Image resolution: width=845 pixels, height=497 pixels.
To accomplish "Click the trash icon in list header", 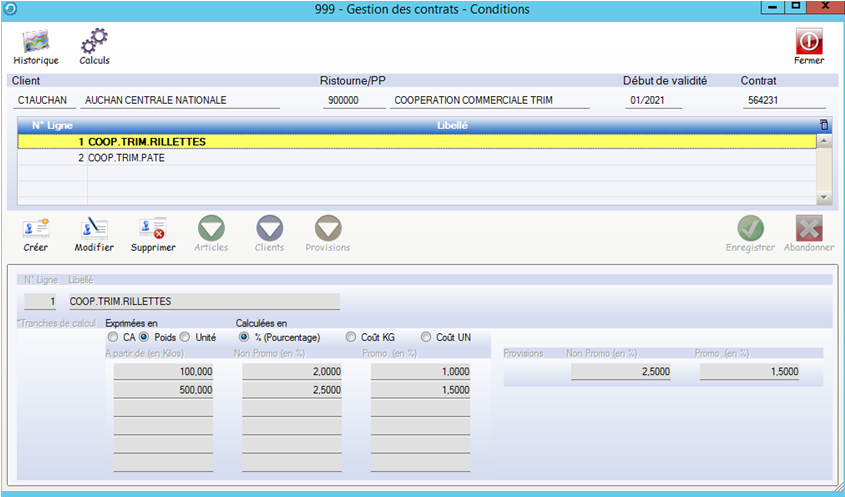I will (824, 126).
